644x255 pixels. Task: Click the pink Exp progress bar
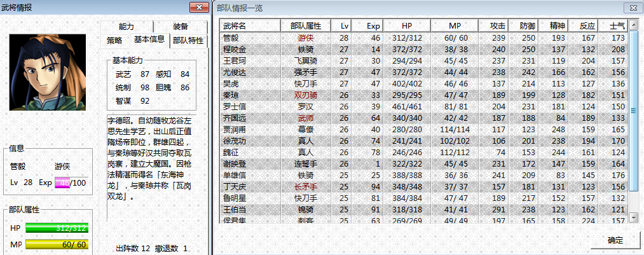[62, 183]
